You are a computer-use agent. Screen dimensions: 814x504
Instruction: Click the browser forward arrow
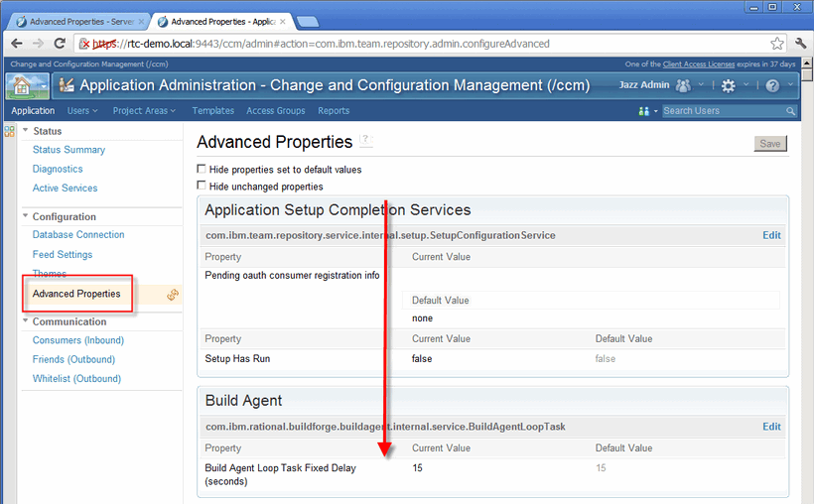coord(38,44)
